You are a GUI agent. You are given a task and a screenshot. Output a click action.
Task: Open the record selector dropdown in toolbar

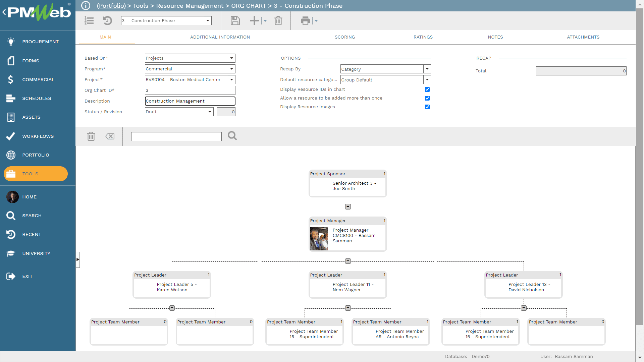208,20
